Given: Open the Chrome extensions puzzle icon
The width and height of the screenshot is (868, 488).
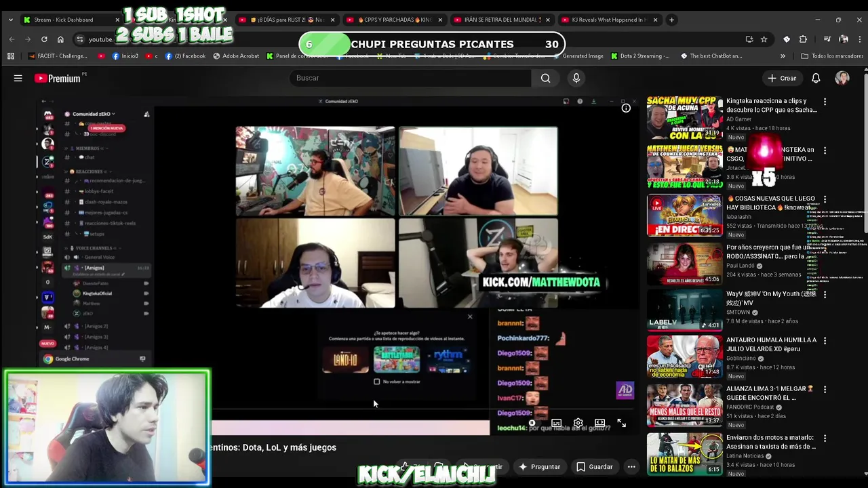Looking at the screenshot, I should pos(803,39).
